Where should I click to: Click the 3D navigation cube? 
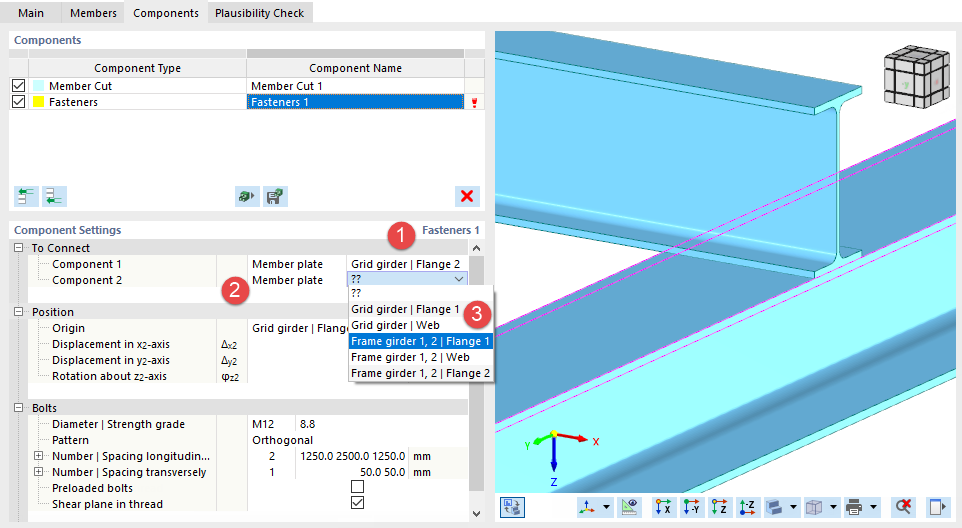point(917,77)
